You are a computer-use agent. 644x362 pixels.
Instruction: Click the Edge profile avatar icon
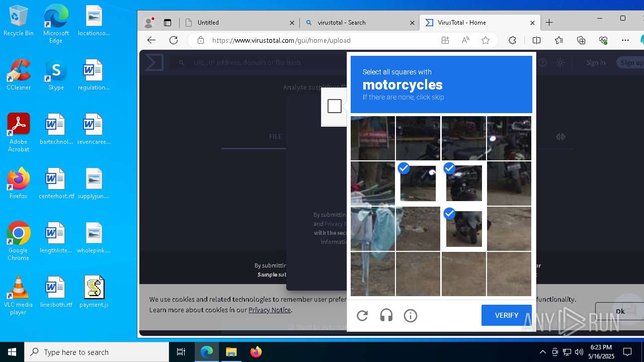[x=148, y=23]
